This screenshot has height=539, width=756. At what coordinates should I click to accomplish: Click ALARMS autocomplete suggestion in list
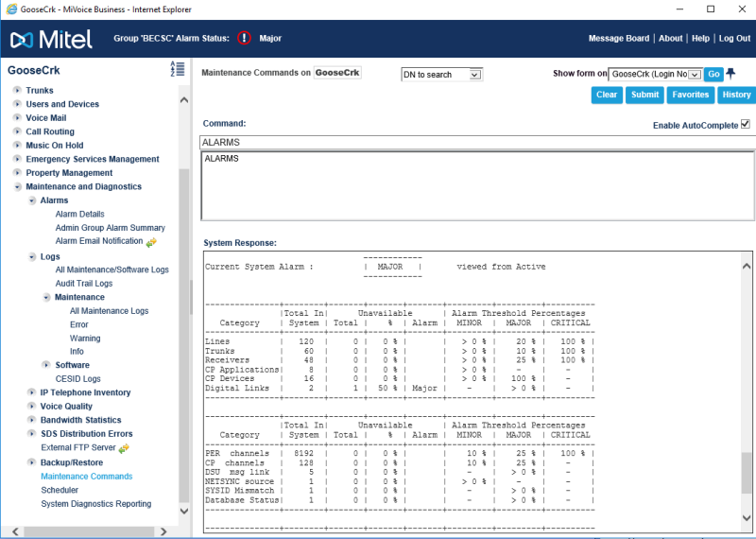pyautogui.click(x=221, y=158)
